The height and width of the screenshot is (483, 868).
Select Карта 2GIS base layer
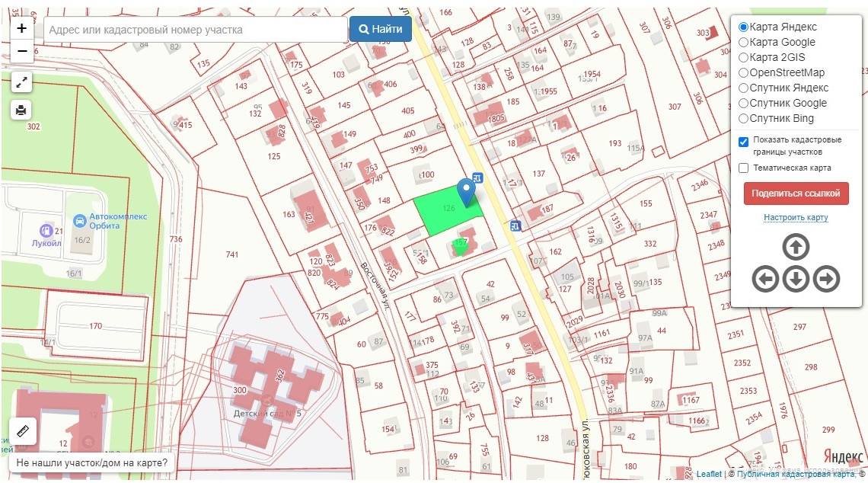[x=743, y=57]
